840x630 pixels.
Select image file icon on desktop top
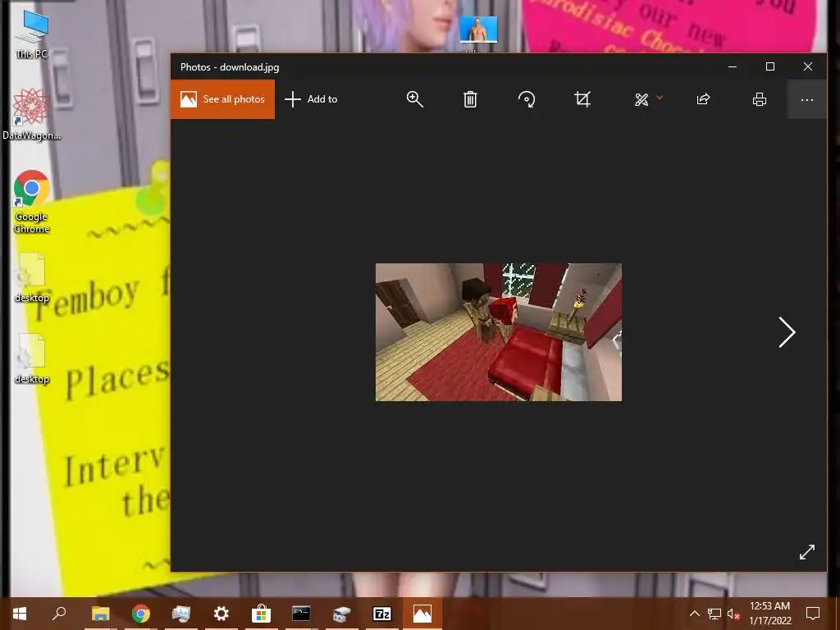point(478,30)
